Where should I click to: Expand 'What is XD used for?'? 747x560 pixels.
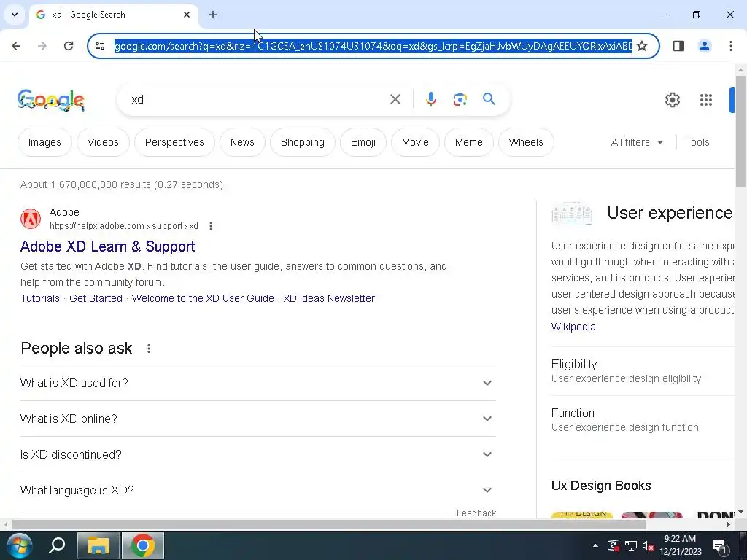[x=258, y=383]
